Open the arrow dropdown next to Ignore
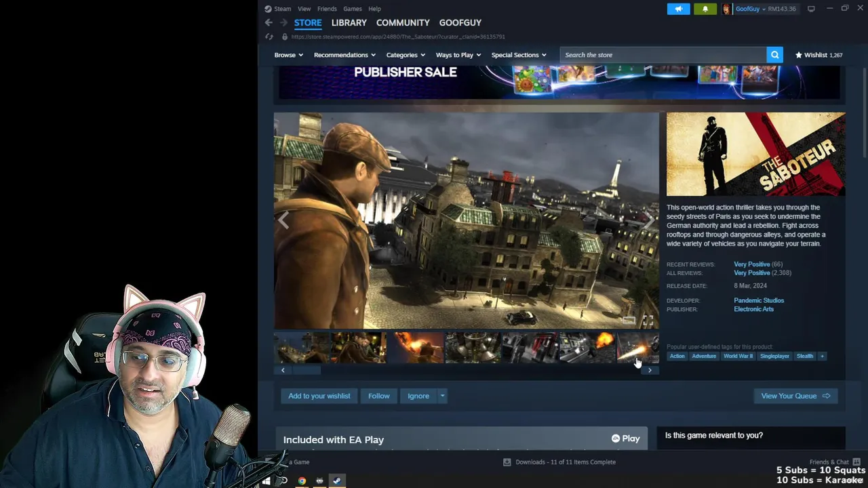 pos(442,396)
